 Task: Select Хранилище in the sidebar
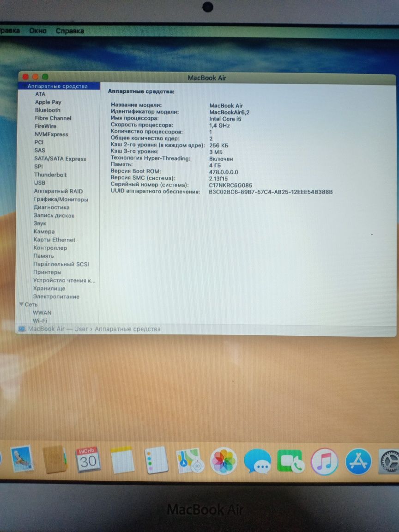(49, 288)
